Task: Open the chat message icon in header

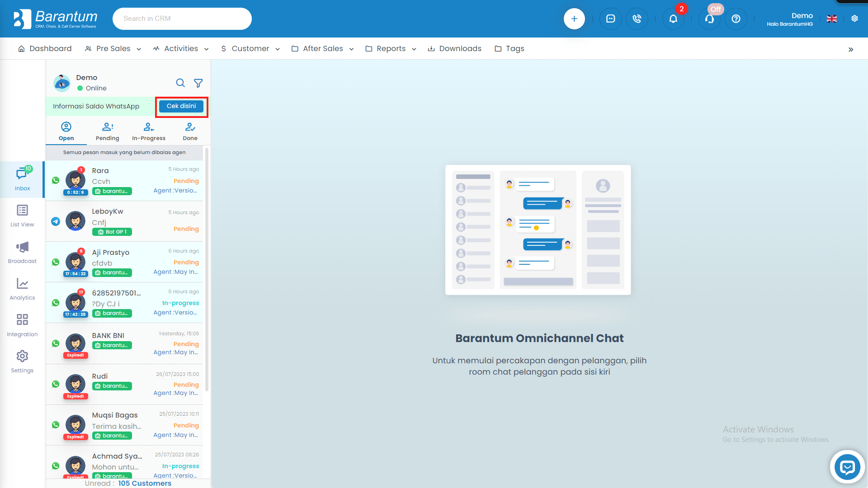Action: pyautogui.click(x=610, y=19)
